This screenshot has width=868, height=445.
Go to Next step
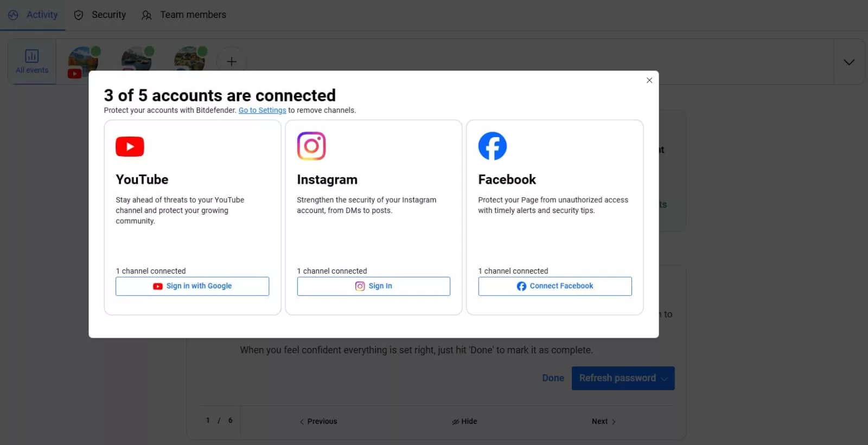[603, 421]
